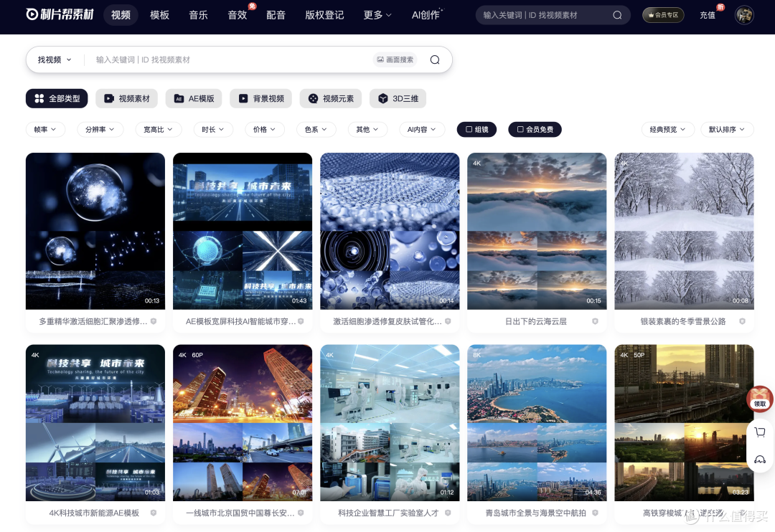Expand the 价格 filter dropdown
This screenshot has width=775, height=532.
(264, 130)
